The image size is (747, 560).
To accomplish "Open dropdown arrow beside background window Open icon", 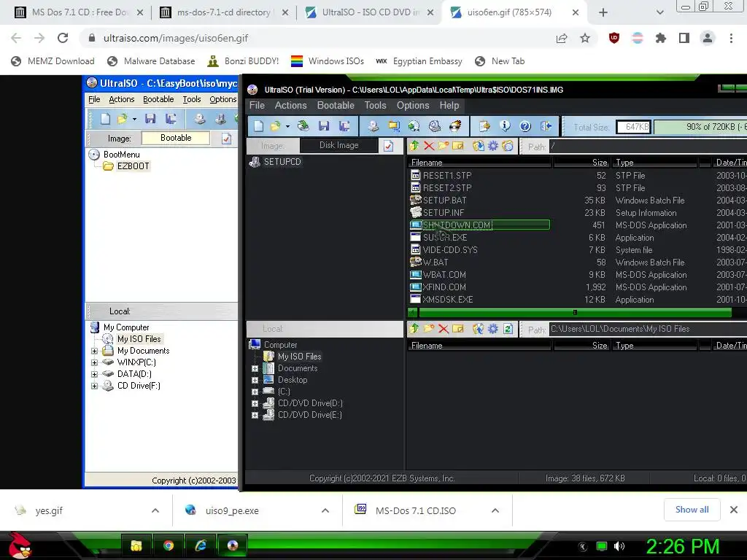I will [134, 119].
